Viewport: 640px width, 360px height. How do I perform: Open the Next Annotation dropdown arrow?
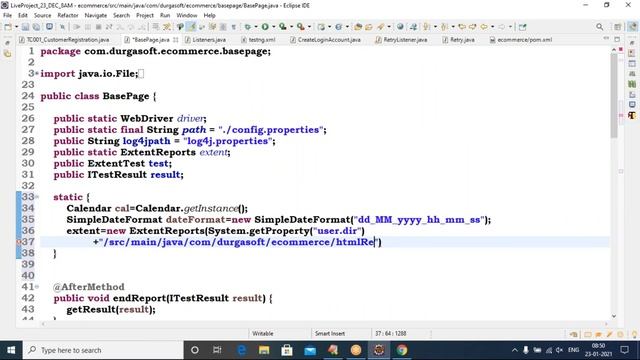tap(435, 27)
